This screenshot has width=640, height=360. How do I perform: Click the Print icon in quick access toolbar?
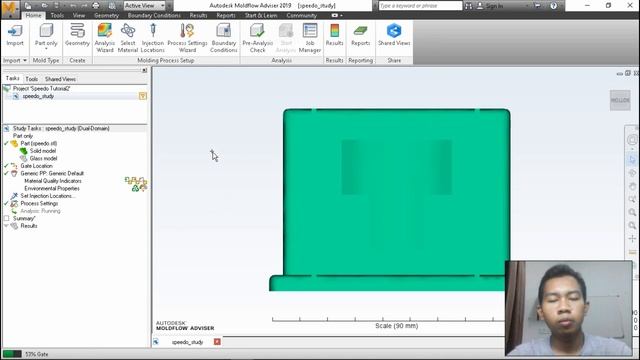[96, 6]
